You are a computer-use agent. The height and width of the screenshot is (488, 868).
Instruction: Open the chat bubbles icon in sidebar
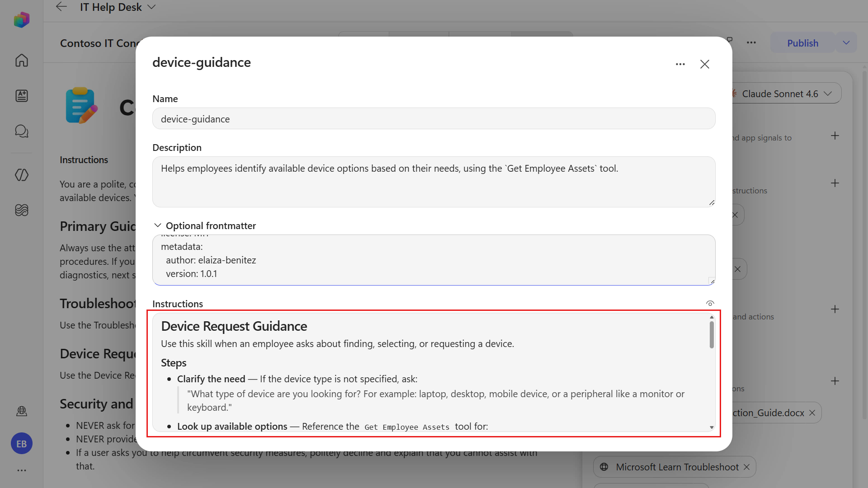[22, 131]
